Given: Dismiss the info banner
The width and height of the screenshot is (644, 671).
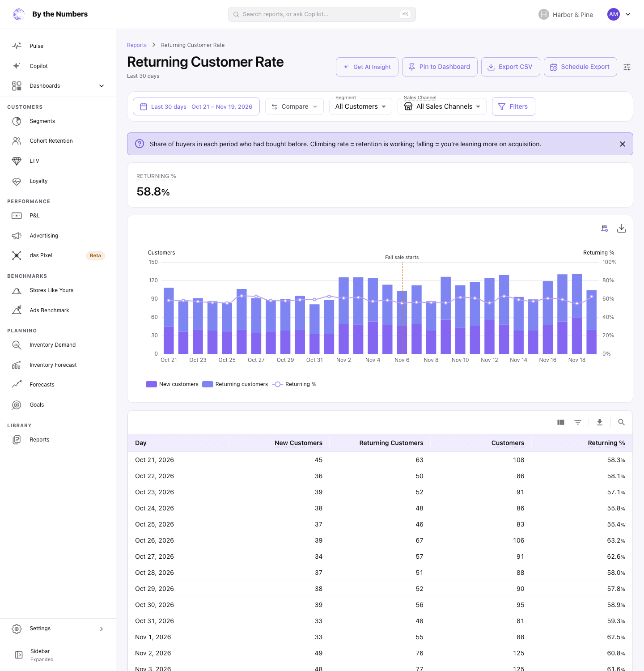Looking at the screenshot, I should (x=623, y=144).
